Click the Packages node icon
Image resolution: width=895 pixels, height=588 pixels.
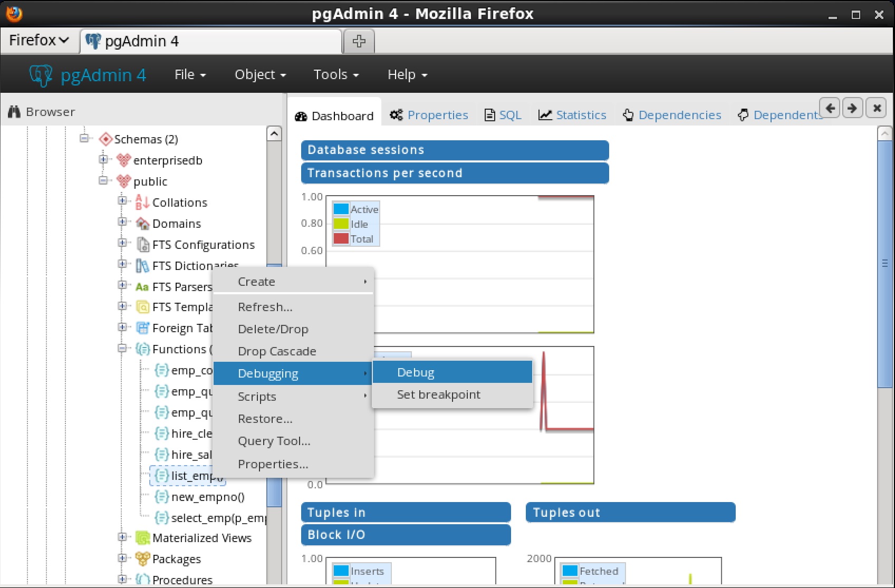(x=142, y=558)
